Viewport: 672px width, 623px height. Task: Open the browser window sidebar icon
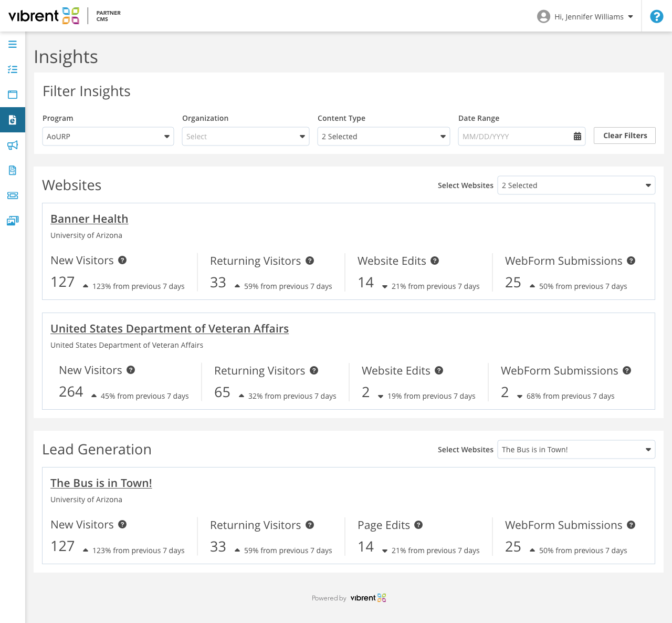coord(13,95)
